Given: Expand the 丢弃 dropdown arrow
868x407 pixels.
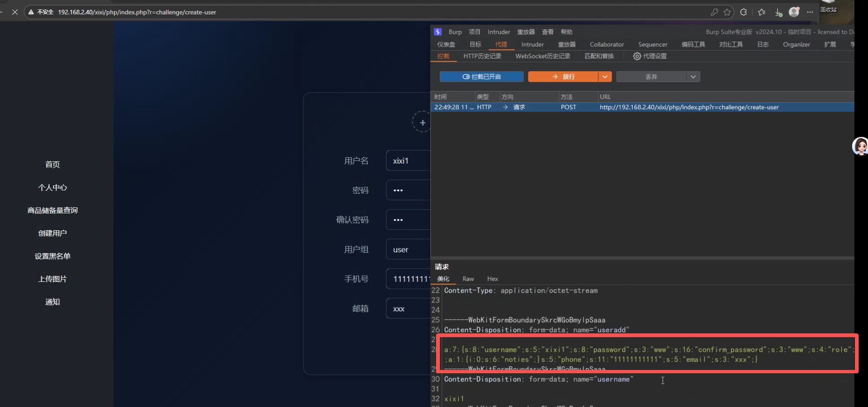Looking at the screenshot, I should (x=694, y=76).
